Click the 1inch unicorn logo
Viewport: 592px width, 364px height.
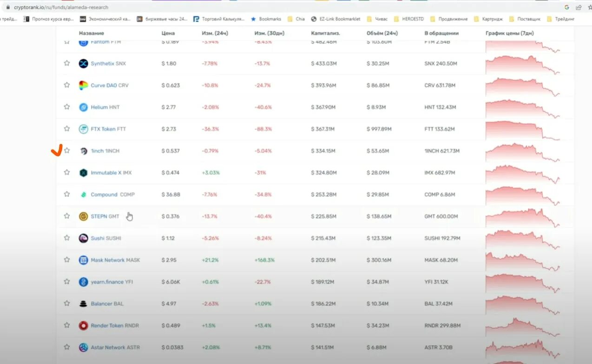[83, 151]
